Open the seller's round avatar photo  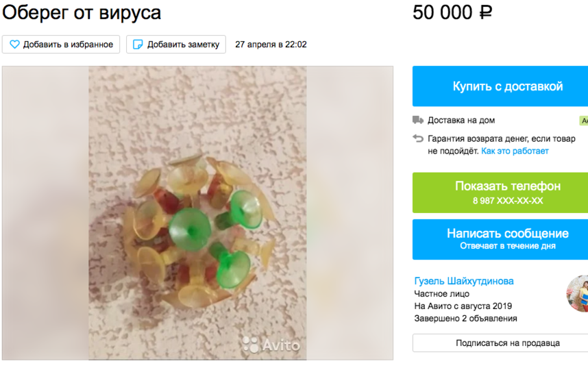click(x=578, y=293)
